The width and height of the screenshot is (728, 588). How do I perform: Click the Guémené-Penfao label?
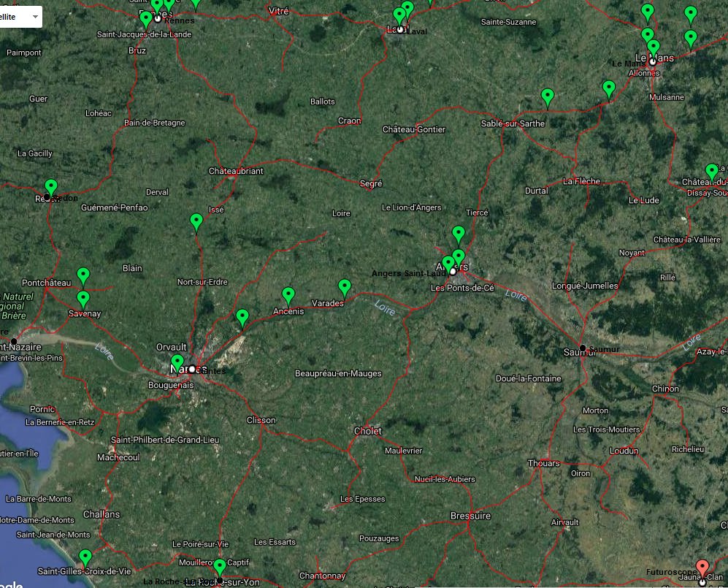click(114, 207)
